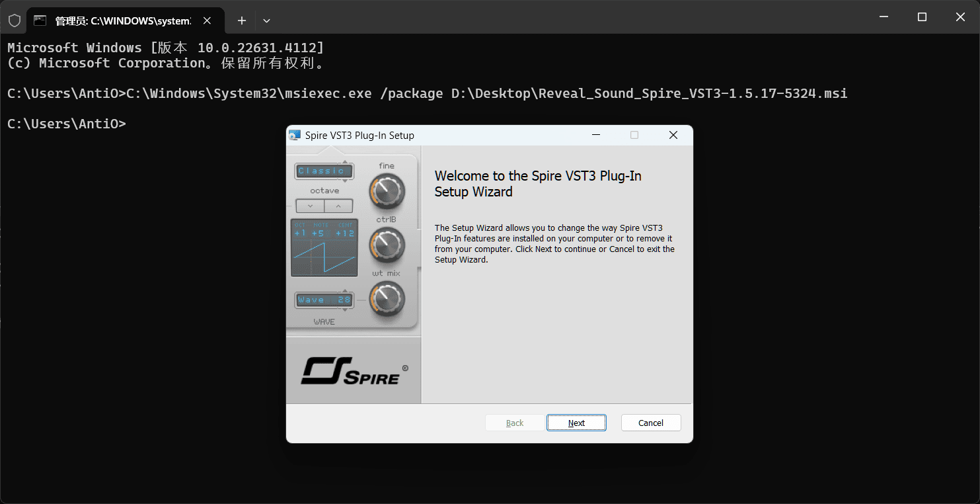Click the Setup Wizard description paragraph
The height and width of the screenshot is (504, 980).
[x=554, y=244]
